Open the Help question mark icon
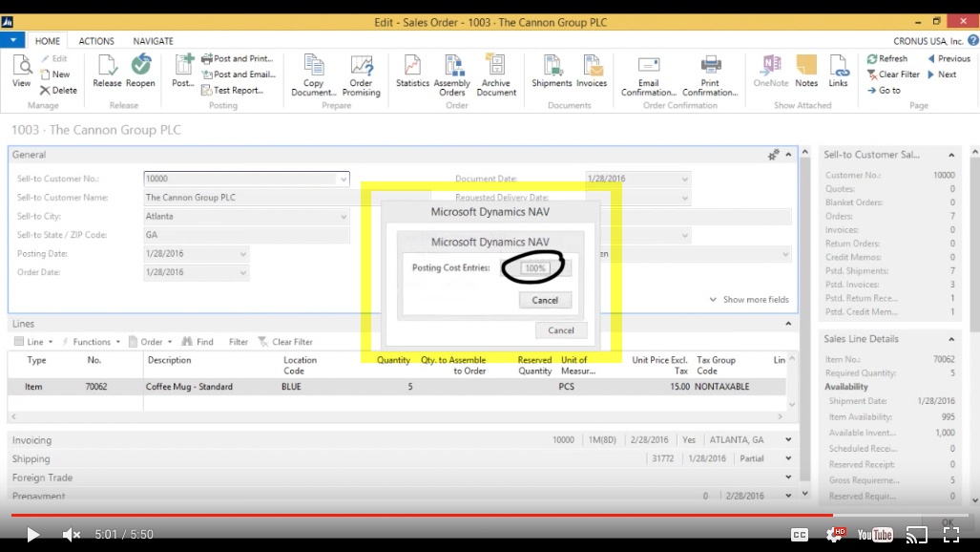This screenshot has height=552, width=980. tap(973, 41)
